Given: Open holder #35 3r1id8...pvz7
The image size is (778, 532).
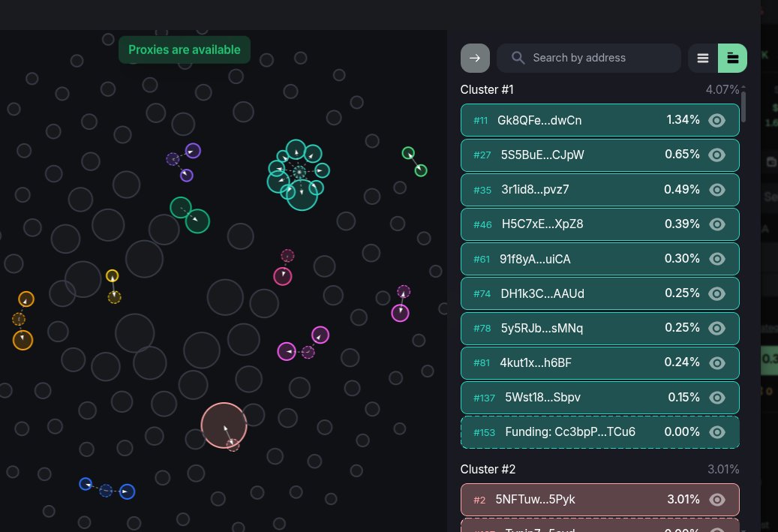Looking at the screenshot, I should click(x=600, y=190).
